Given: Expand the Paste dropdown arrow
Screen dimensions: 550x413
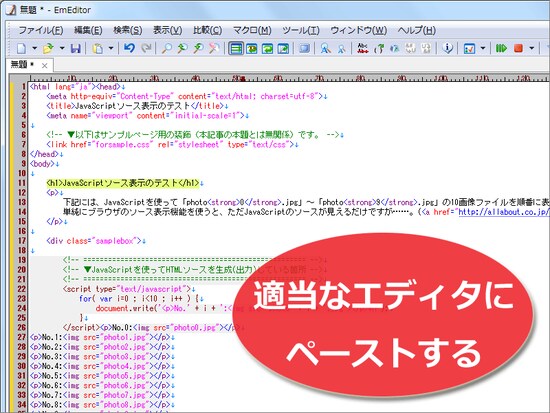Looking at the screenshot, I should coord(111,48).
